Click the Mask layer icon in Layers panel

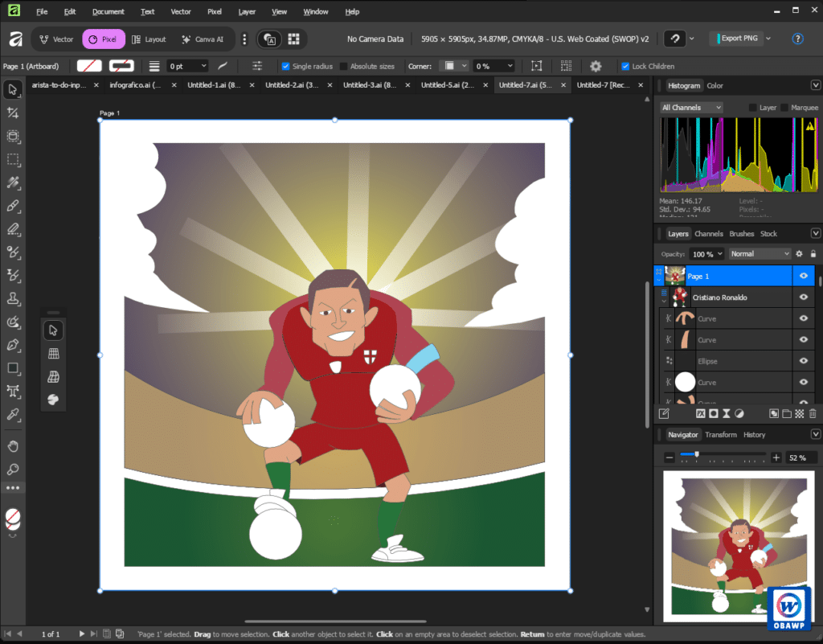tap(714, 413)
